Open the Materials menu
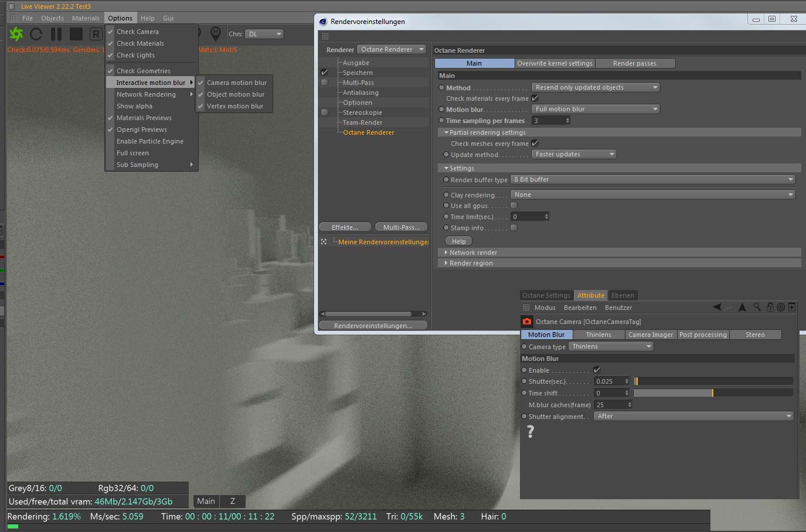The width and height of the screenshot is (806, 532). tap(86, 18)
